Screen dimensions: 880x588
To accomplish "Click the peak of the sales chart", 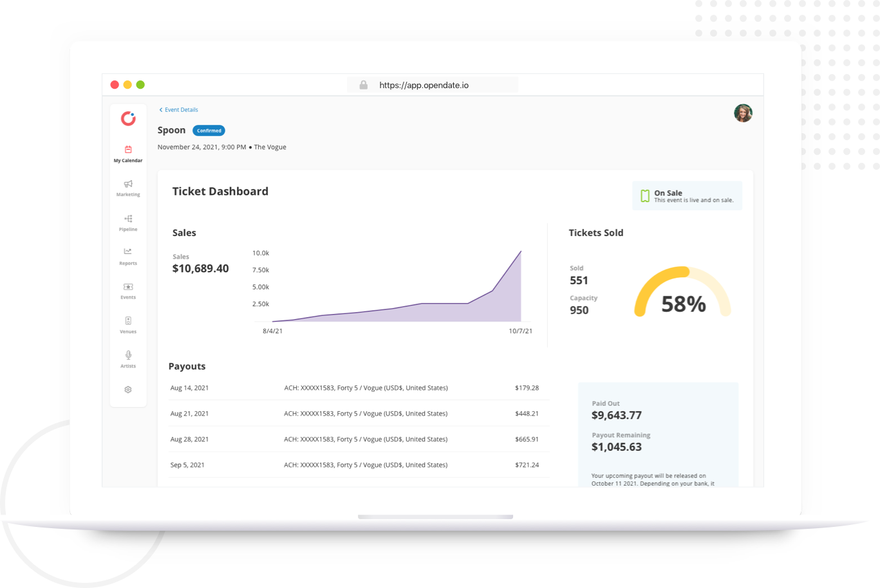I will coord(520,252).
